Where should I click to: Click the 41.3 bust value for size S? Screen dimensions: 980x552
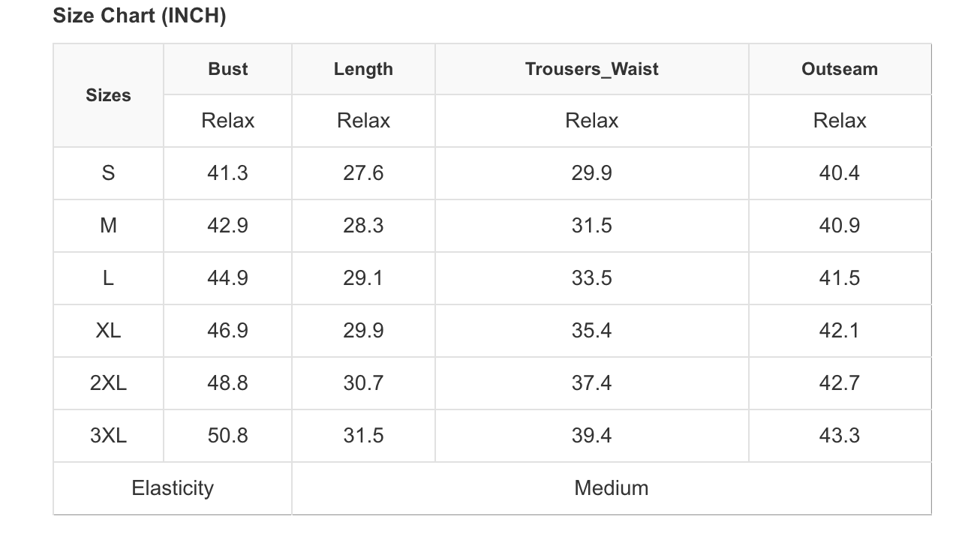(x=227, y=173)
